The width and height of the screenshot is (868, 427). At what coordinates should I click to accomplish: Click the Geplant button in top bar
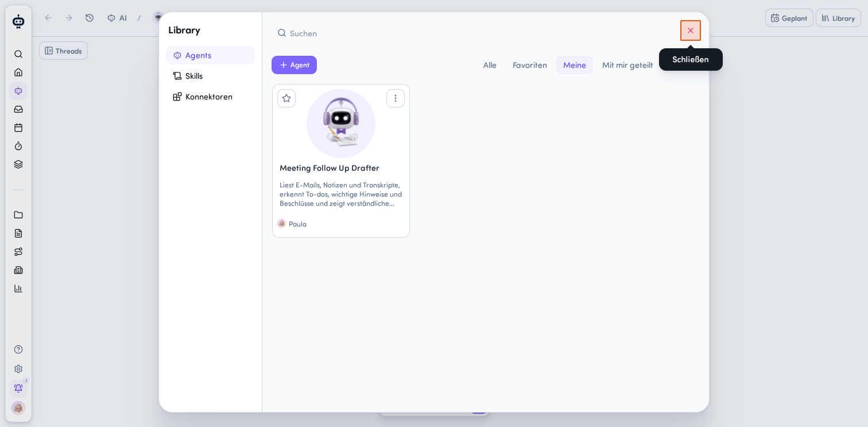point(789,18)
